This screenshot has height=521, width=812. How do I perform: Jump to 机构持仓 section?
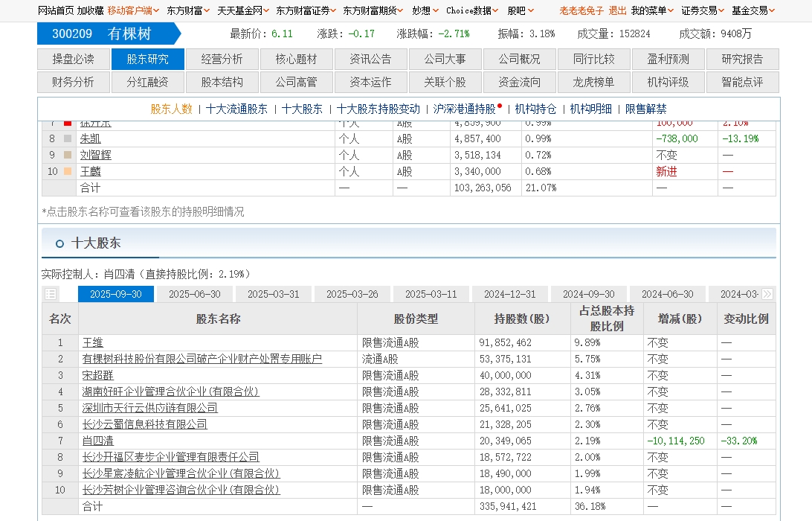[x=535, y=109]
